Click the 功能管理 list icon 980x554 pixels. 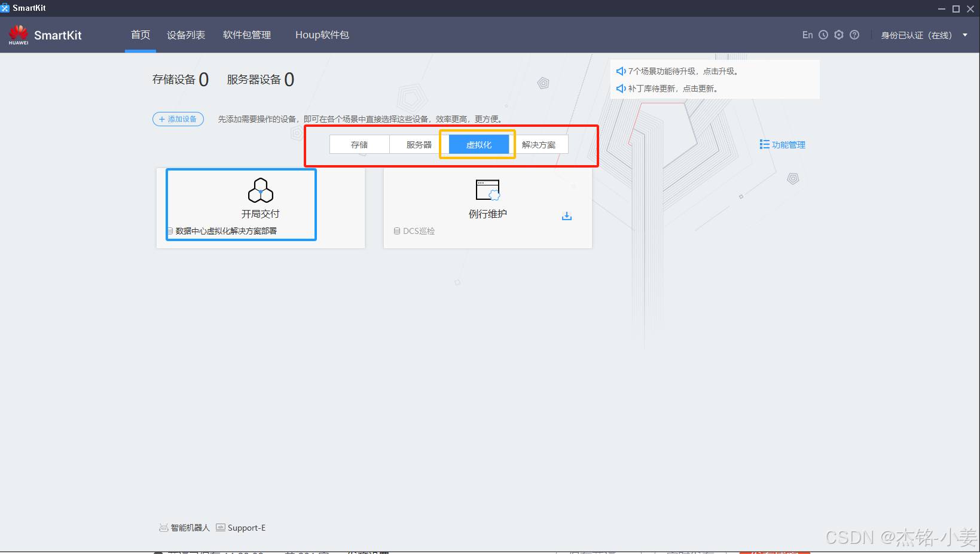(764, 144)
